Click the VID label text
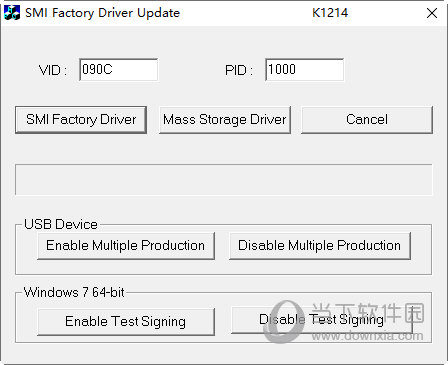Screen dimensions: 448x365 click(x=53, y=70)
